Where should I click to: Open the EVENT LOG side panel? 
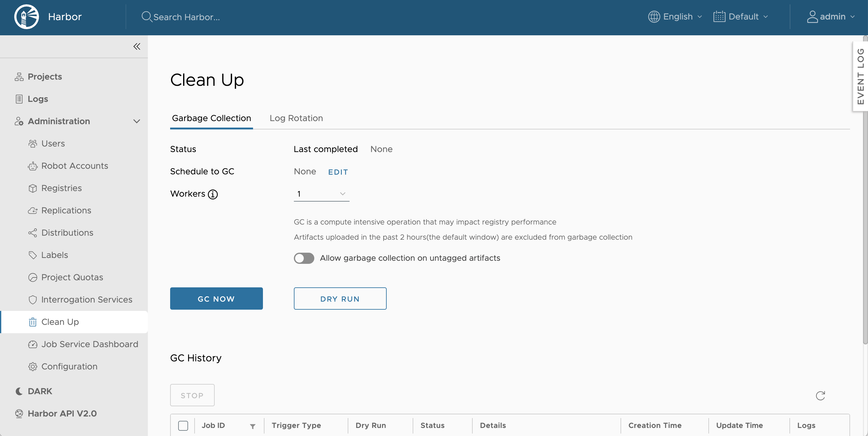tap(860, 76)
